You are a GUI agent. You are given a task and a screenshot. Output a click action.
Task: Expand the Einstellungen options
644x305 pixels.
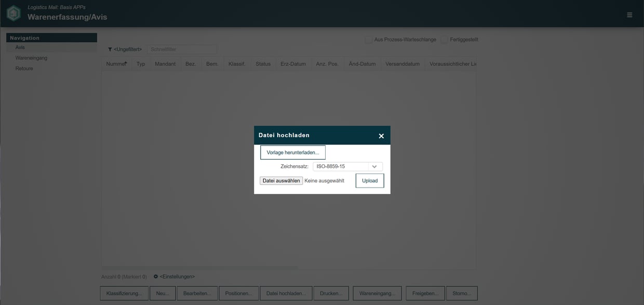point(177,275)
